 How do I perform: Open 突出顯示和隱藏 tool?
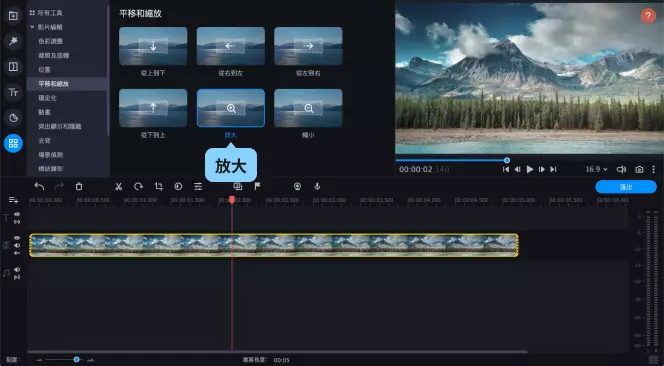pyautogui.click(x=60, y=126)
